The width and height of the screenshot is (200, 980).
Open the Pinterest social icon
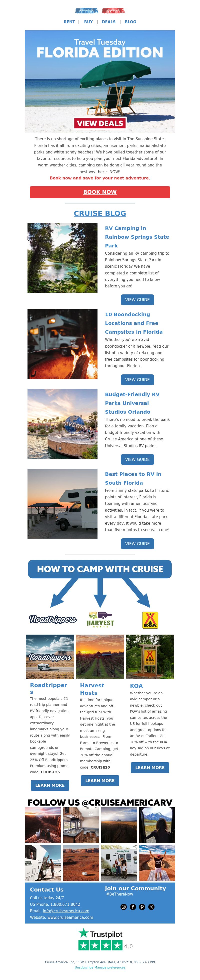pos(142,907)
